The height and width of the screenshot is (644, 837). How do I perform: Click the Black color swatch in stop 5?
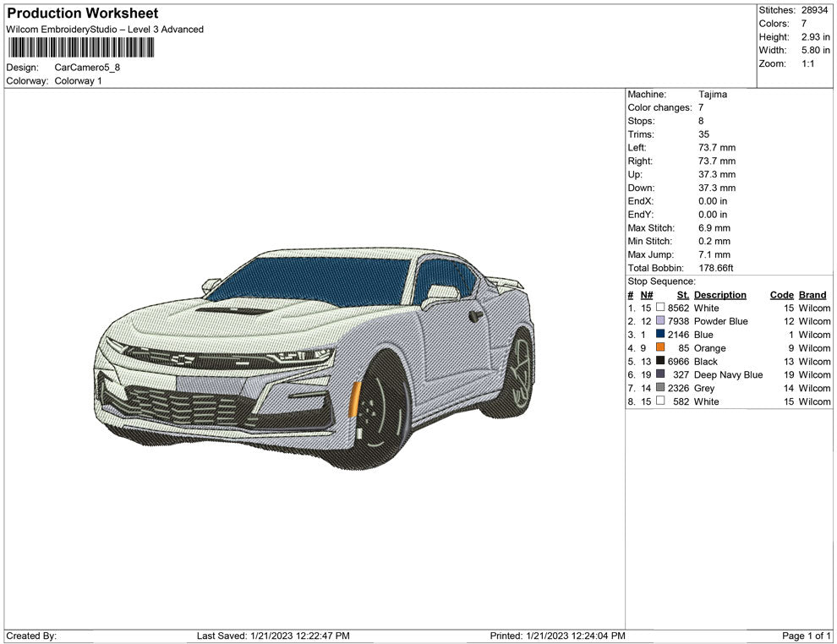660,361
